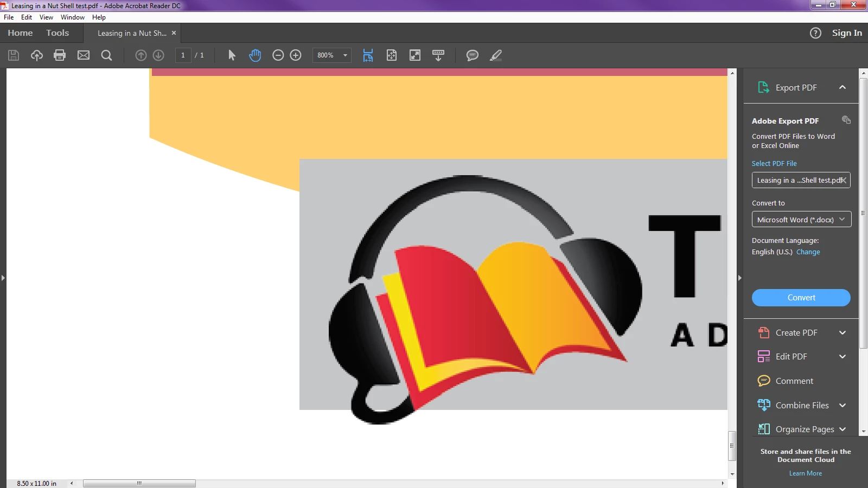Viewport: 868px width, 488px height.
Task: Open read mode keyboard download icon
Action: coord(438,55)
